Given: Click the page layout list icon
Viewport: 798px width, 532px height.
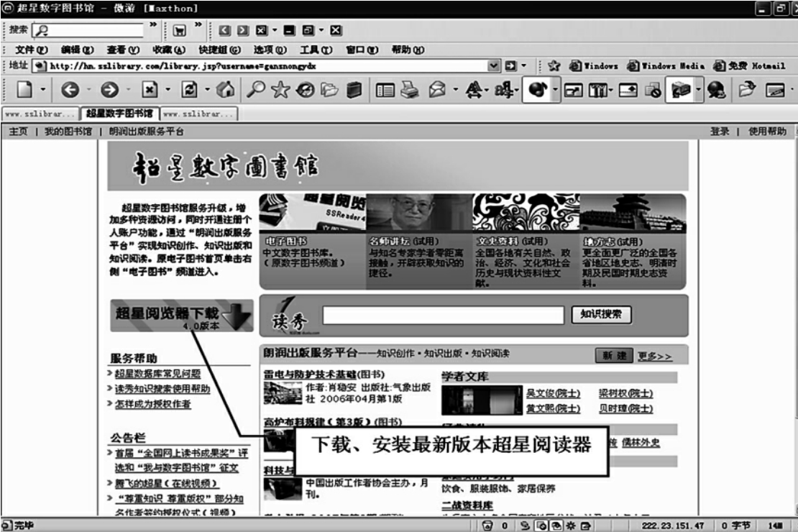Looking at the screenshot, I should coord(385,91).
